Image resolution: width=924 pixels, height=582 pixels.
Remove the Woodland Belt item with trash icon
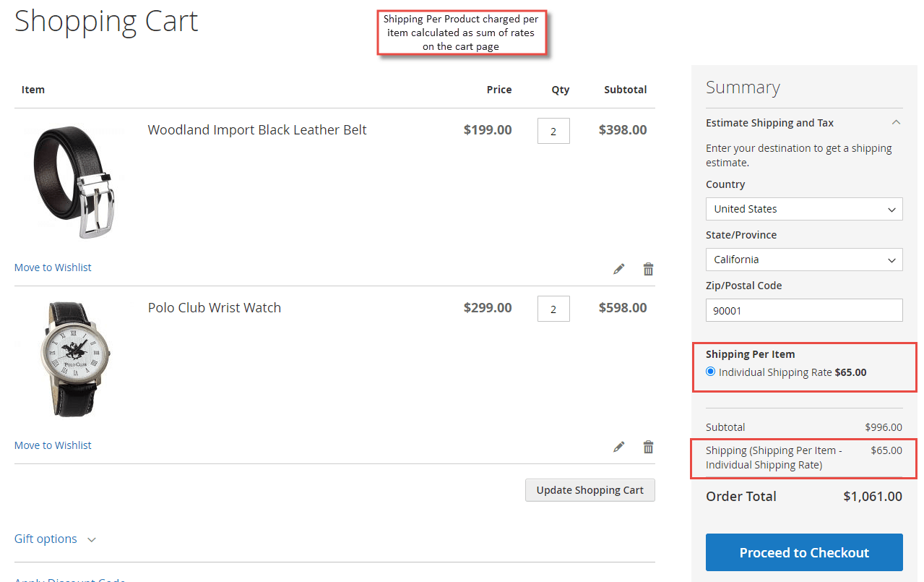(x=648, y=269)
